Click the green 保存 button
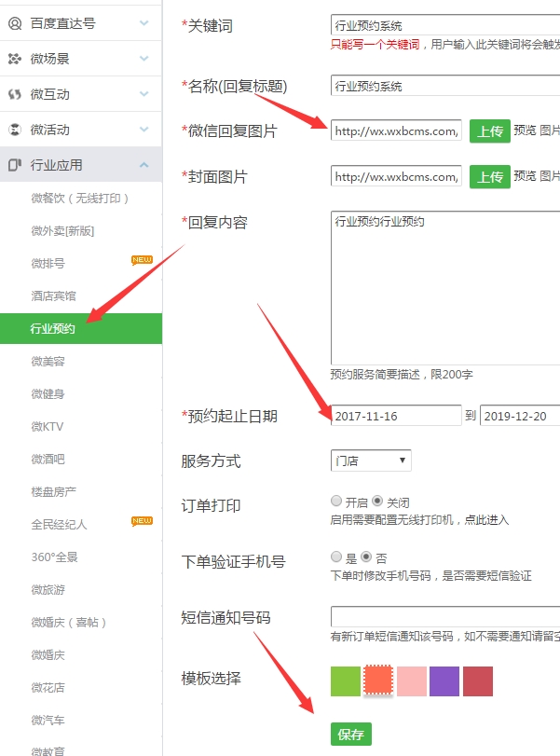The height and width of the screenshot is (756, 560). pyautogui.click(x=351, y=735)
